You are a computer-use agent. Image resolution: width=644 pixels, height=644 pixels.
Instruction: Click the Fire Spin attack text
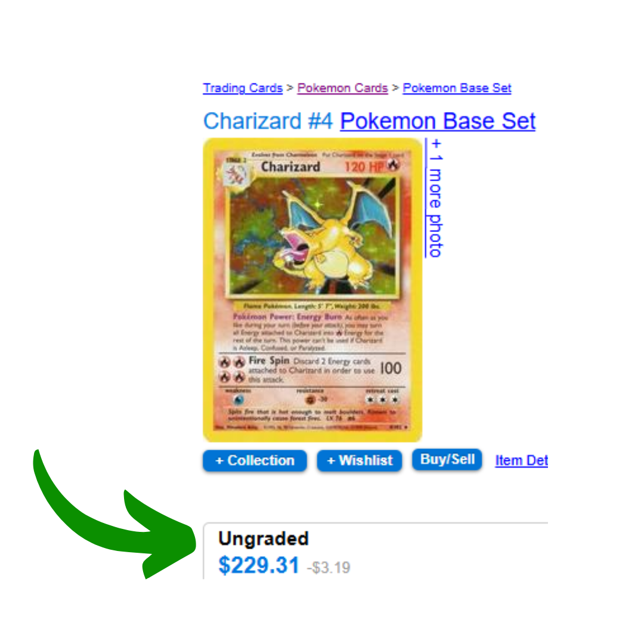[x=269, y=361]
